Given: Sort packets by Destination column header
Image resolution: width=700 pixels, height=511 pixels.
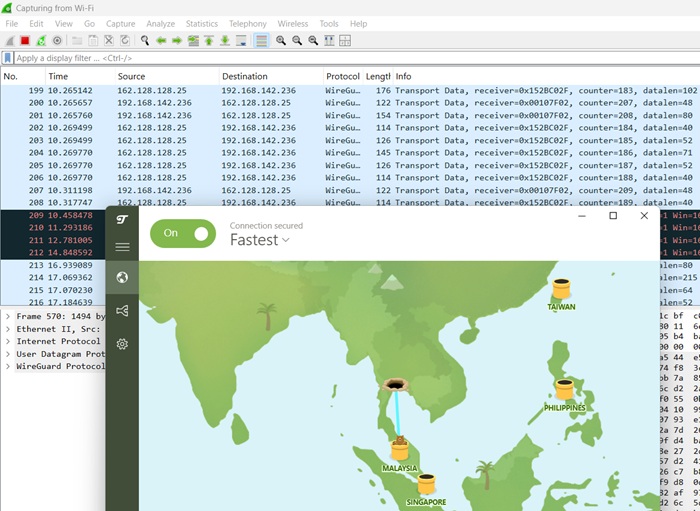Looking at the screenshot, I should (271, 76).
